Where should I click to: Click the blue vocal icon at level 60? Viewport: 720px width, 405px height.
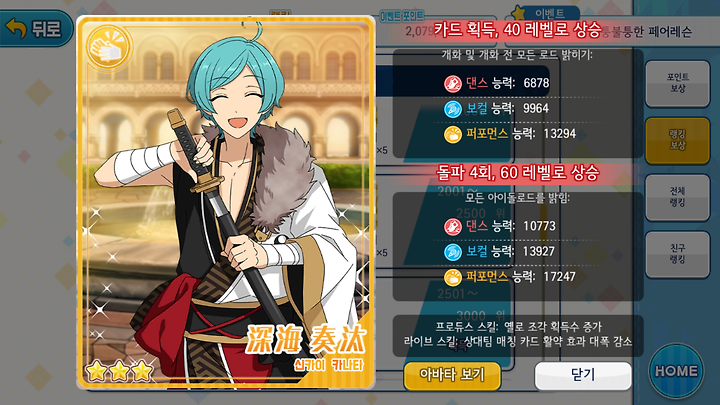[453, 252]
